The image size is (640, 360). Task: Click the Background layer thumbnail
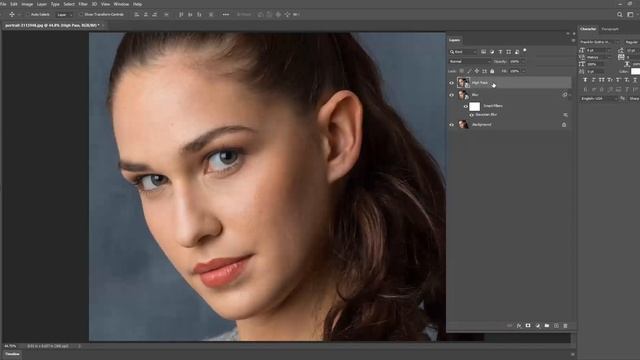pyautogui.click(x=463, y=124)
